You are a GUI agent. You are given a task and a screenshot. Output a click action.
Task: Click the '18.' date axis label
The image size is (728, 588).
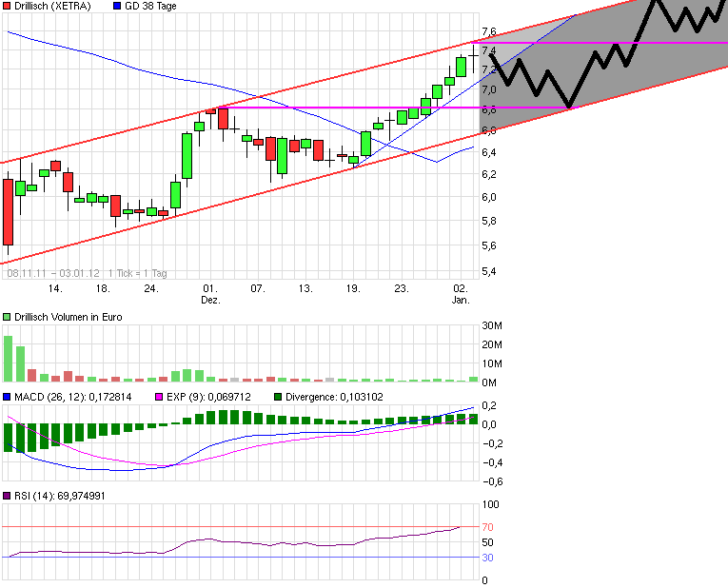(103, 288)
